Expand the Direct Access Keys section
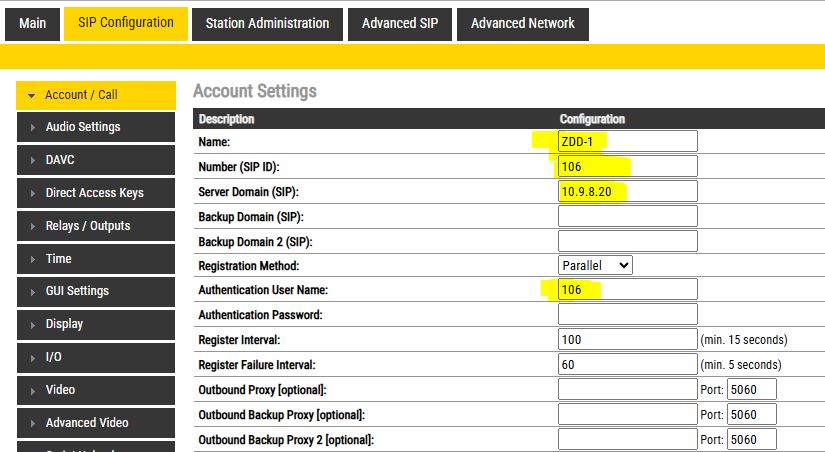This screenshot has width=825, height=452. [95, 193]
